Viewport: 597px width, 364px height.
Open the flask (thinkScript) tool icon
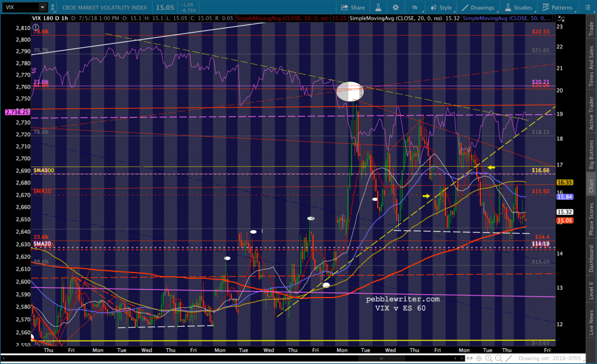click(378, 8)
